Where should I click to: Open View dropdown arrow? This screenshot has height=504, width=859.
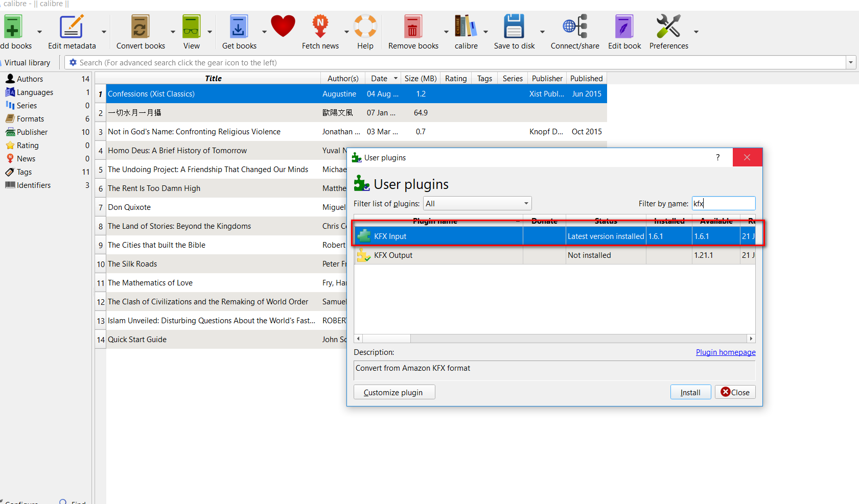[210, 32]
